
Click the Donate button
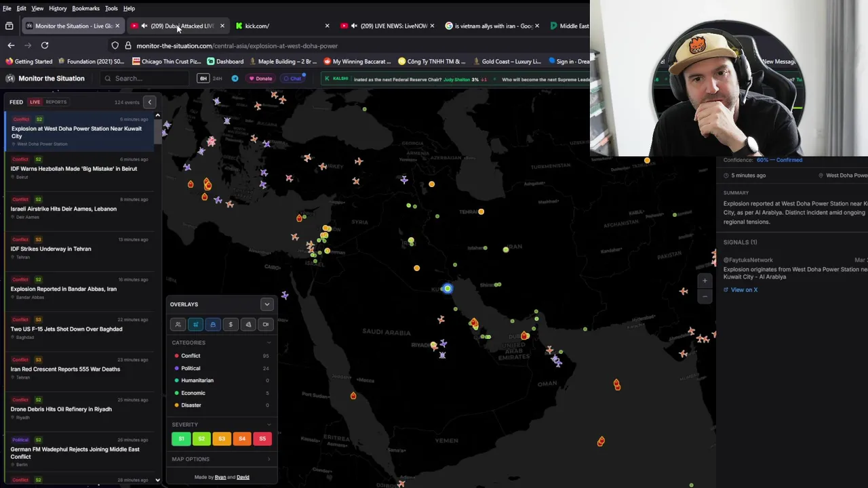[x=260, y=79]
